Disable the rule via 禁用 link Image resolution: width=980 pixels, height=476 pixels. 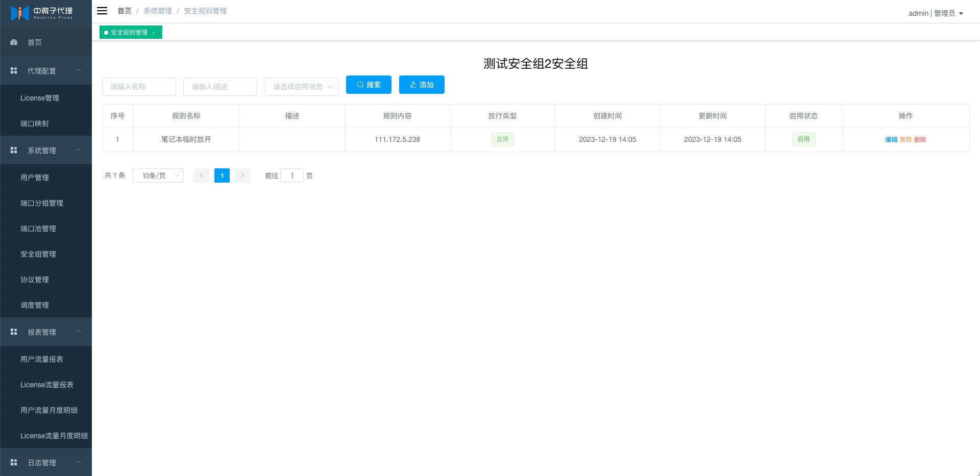pyautogui.click(x=905, y=140)
